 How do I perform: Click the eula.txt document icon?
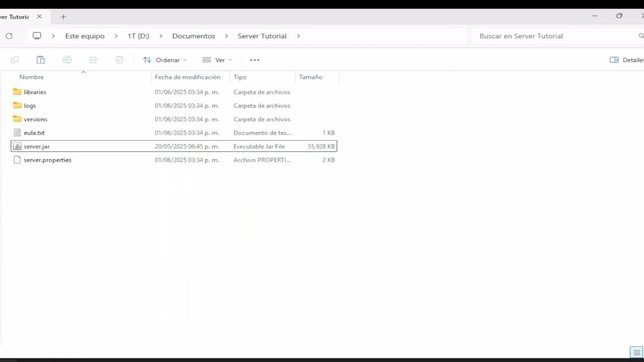point(18,133)
